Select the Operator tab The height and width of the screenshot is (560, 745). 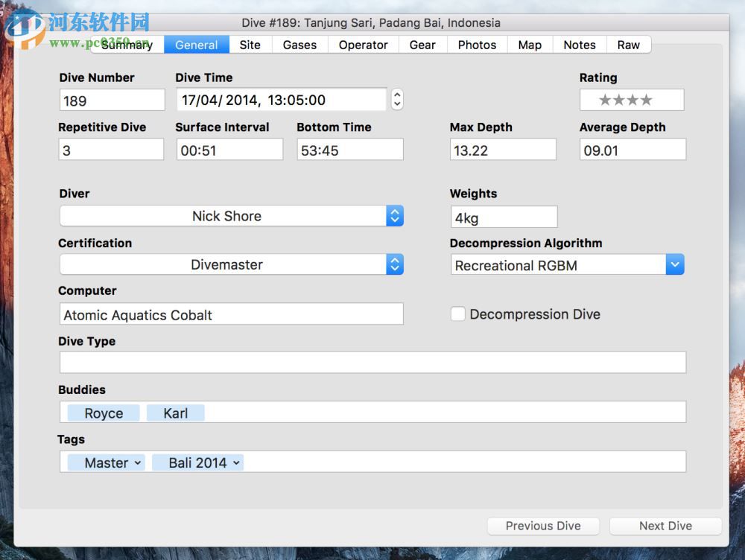pyautogui.click(x=363, y=45)
